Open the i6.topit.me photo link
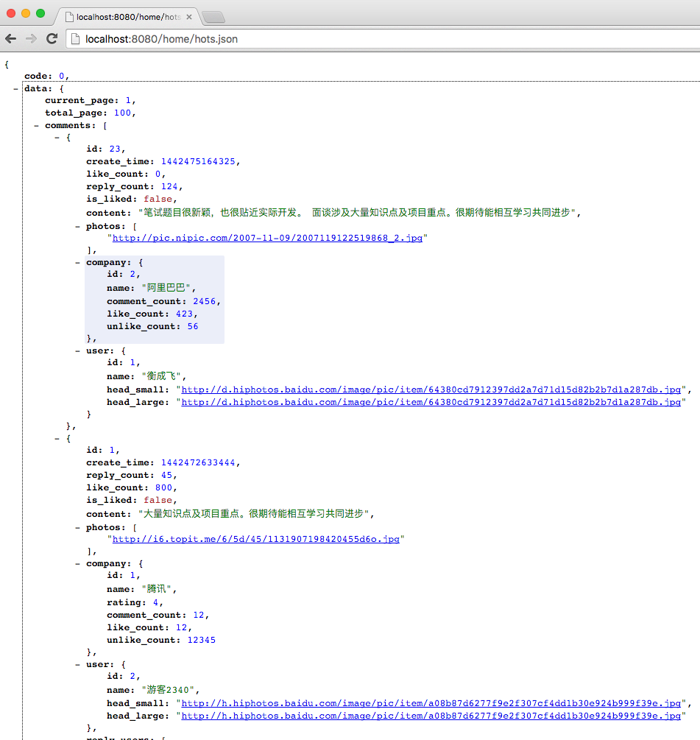 point(255,539)
